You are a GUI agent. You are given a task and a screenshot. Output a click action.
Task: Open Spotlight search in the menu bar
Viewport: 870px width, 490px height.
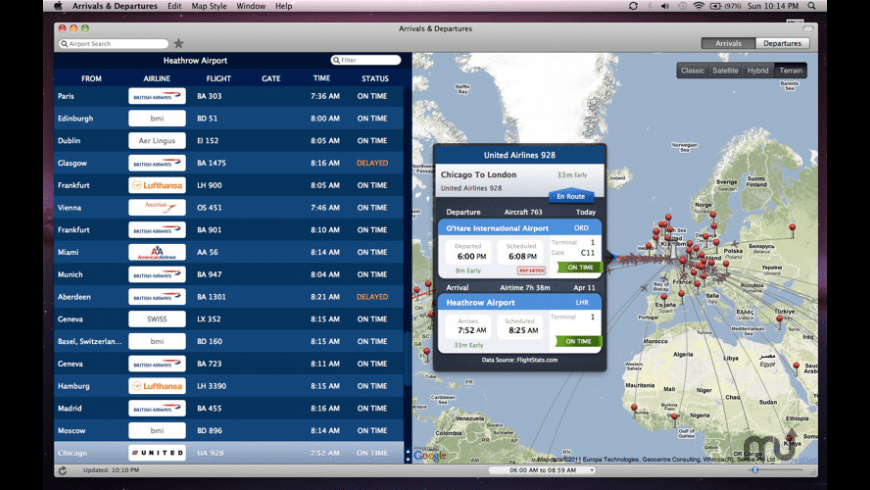pos(811,6)
